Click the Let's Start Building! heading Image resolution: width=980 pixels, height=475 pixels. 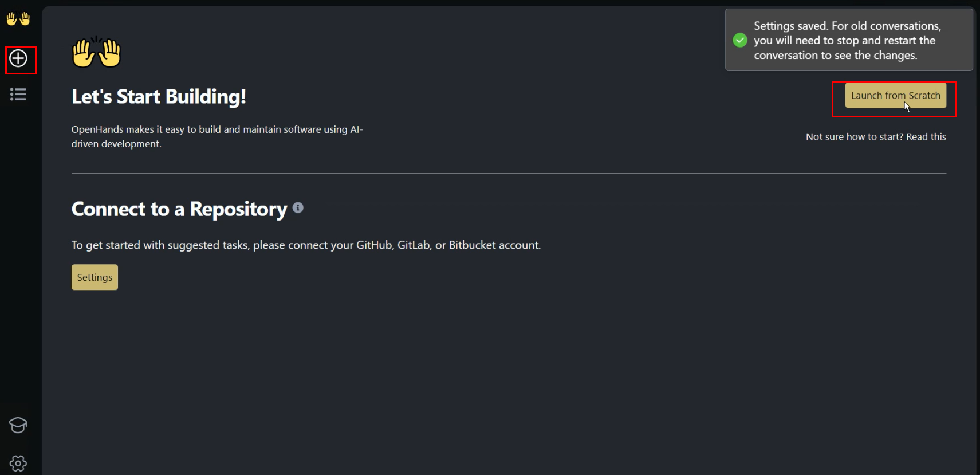tap(159, 97)
